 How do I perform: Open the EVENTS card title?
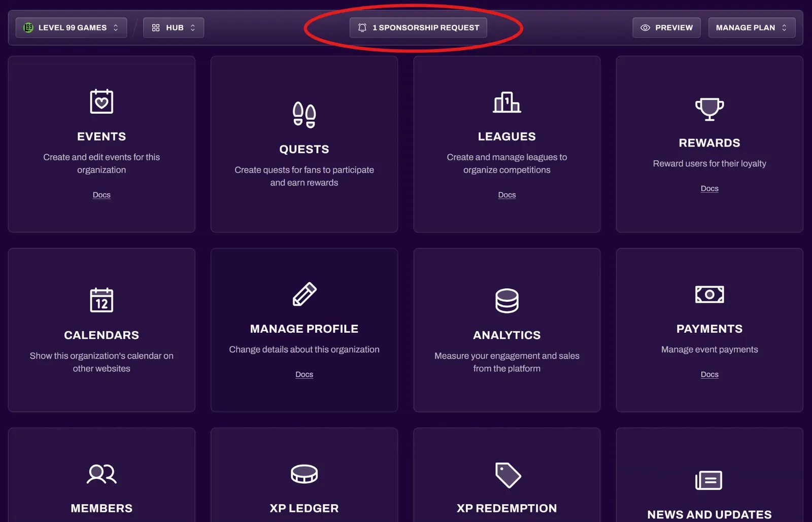click(x=101, y=136)
